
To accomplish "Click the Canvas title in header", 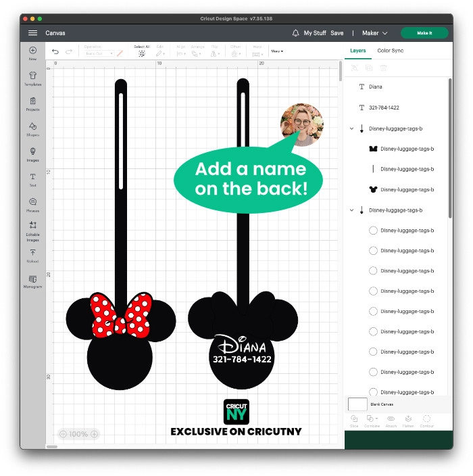I will (55, 33).
